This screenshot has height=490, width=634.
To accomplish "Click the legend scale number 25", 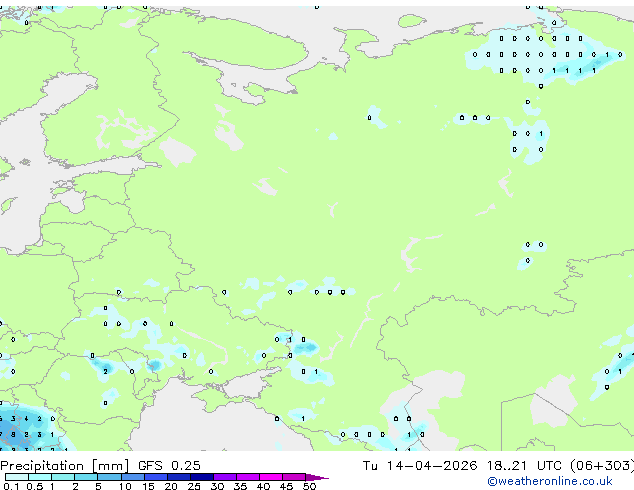I will (194, 486).
